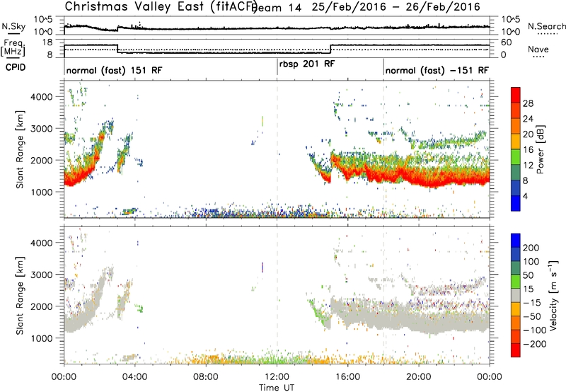The image size is (566, 392).
Task: Click the 'Velocity [m s-1]' colorbar title
Action: [x=553, y=295]
